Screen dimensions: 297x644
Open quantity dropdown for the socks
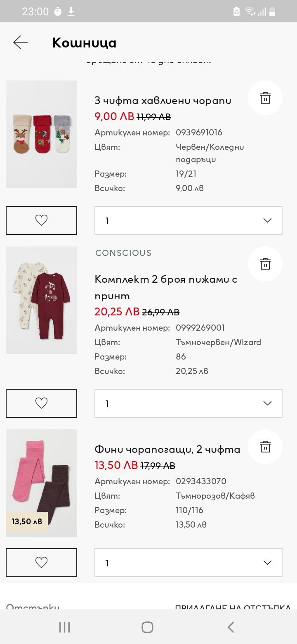tap(189, 220)
